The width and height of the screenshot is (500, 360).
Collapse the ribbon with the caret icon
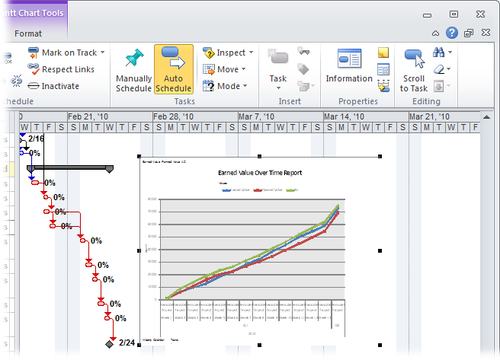pyautogui.click(x=435, y=33)
